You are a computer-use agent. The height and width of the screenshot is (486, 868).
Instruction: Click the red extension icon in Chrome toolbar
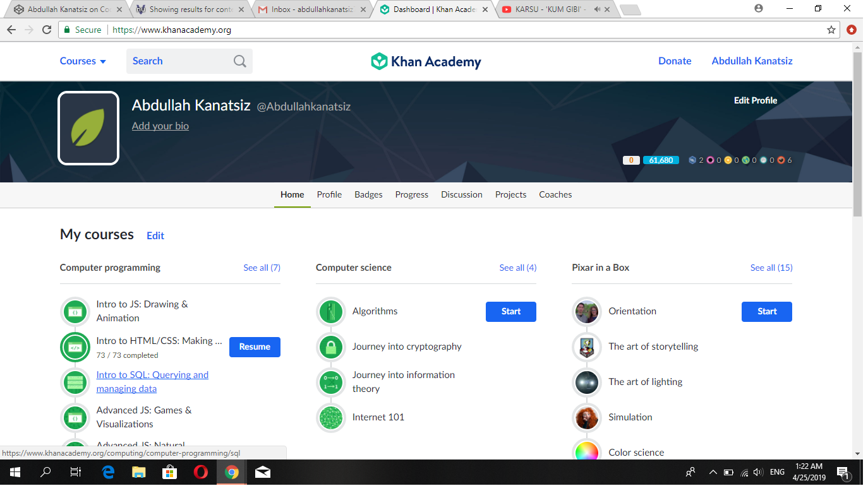pyautogui.click(x=852, y=30)
